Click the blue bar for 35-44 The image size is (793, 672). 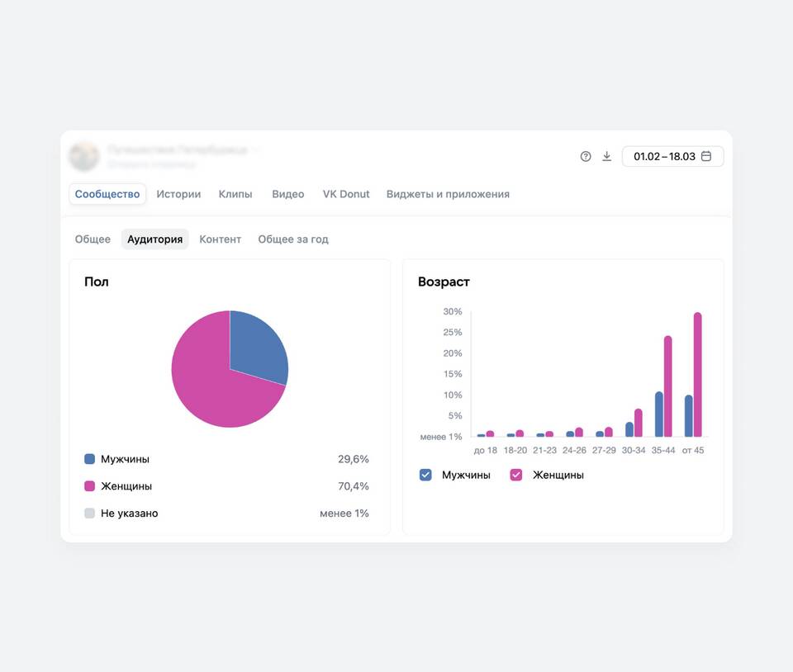[659, 414]
